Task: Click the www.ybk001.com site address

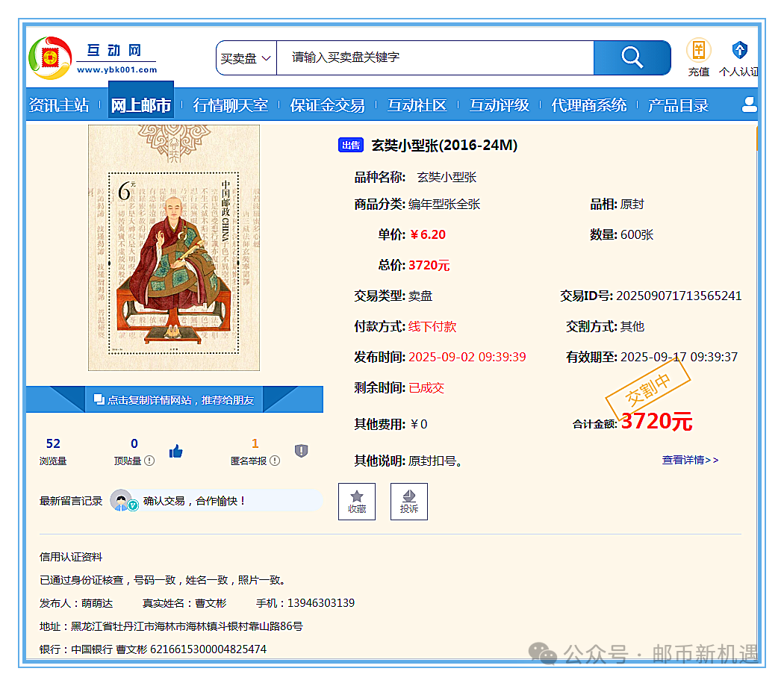Action: pos(117,70)
